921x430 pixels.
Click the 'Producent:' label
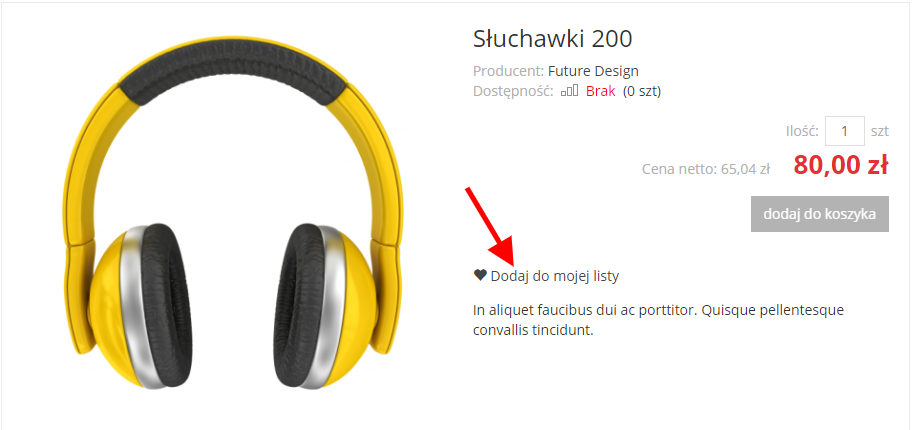pos(509,72)
